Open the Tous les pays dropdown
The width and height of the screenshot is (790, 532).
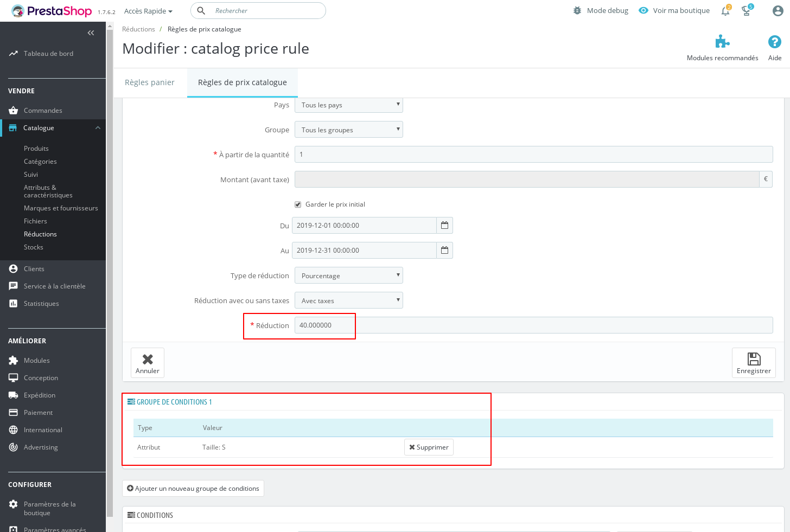pyautogui.click(x=348, y=105)
